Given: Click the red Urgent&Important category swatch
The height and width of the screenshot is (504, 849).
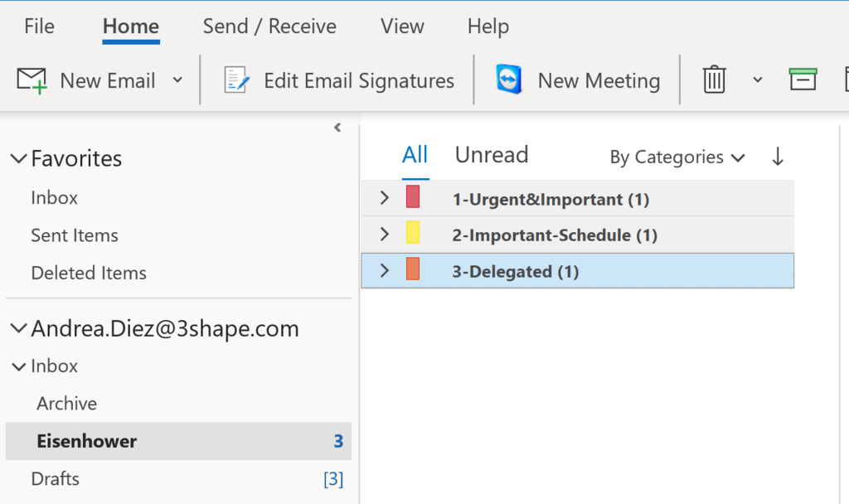Looking at the screenshot, I should click(413, 198).
